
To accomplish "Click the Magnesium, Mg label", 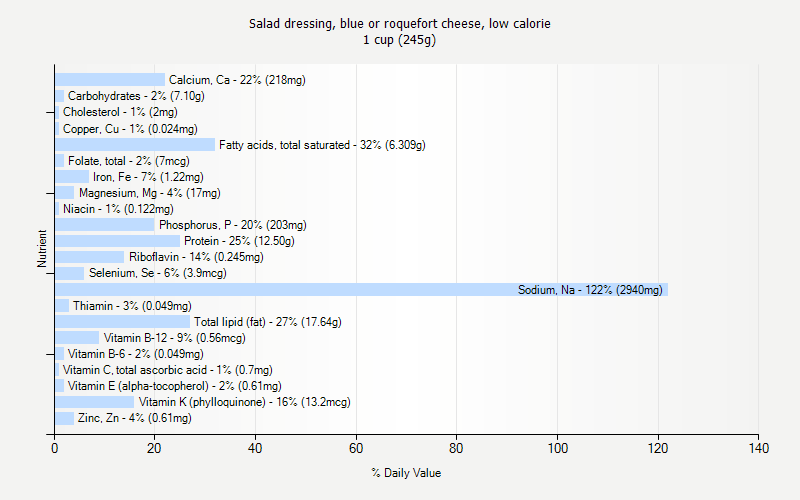I will click(150, 193).
